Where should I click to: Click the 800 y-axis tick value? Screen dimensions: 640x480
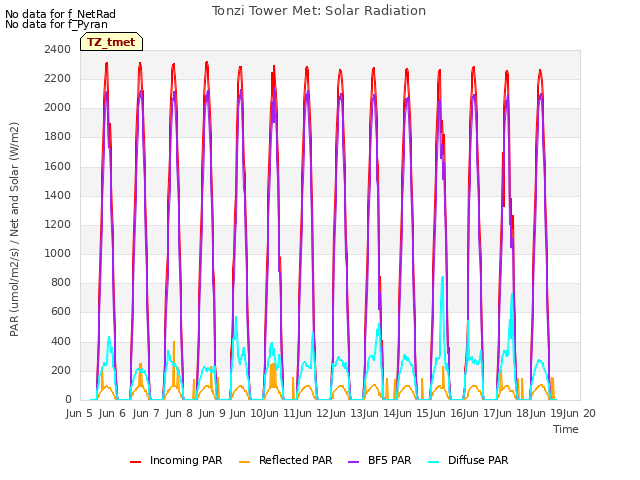click(x=61, y=282)
